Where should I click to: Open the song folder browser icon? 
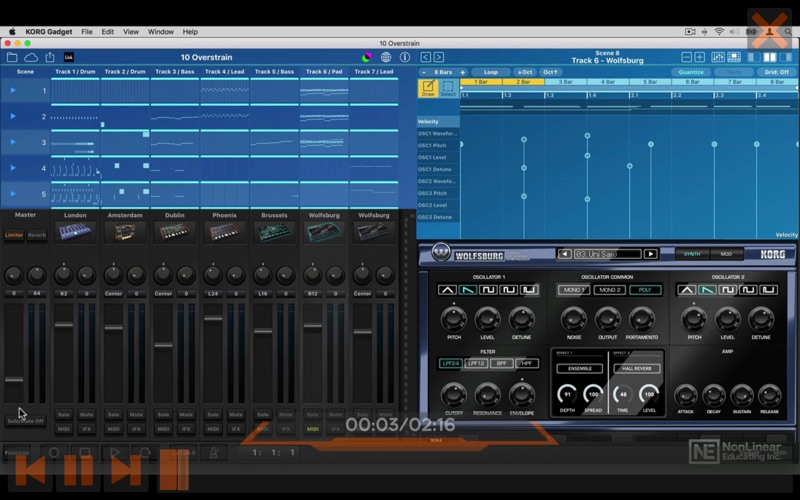pyautogui.click(x=12, y=57)
